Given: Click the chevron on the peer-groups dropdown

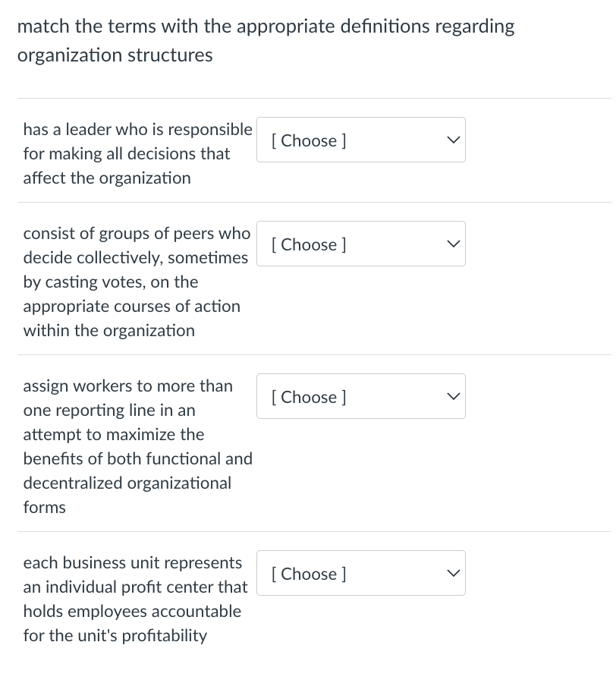Looking at the screenshot, I should 452,243.
